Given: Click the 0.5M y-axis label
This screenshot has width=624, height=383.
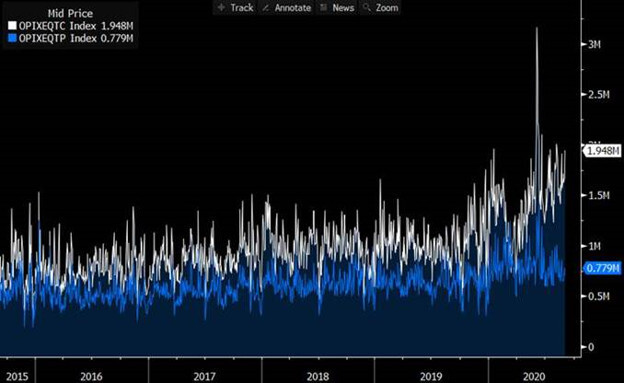Looking at the screenshot, I should [x=598, y=296].
